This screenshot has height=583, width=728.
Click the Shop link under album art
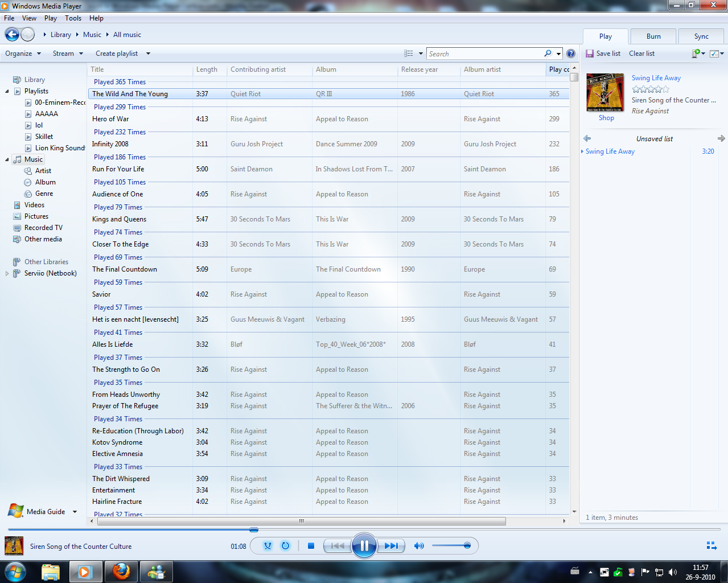[x=606, y=118]
